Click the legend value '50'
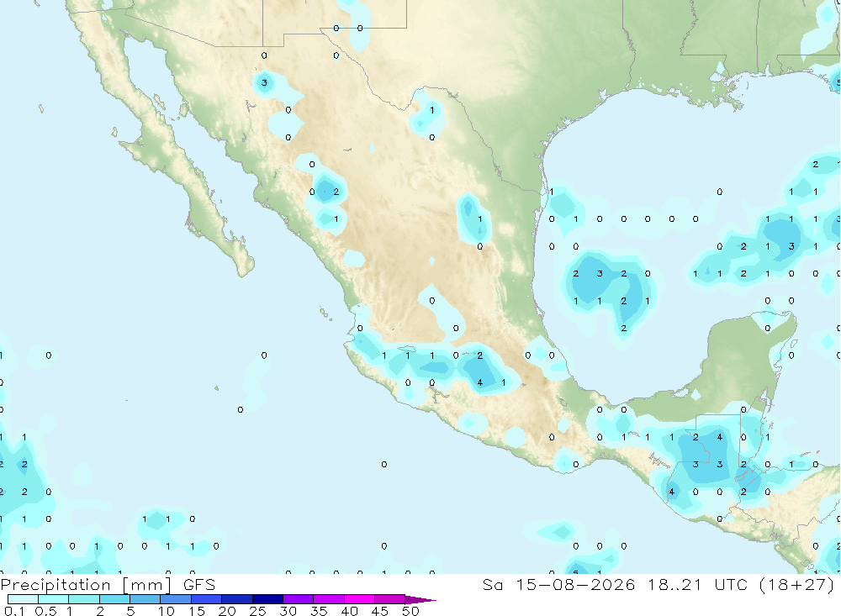Image resolution: width=841 pixels, height=616 pixels. click(x=410, y=611)
